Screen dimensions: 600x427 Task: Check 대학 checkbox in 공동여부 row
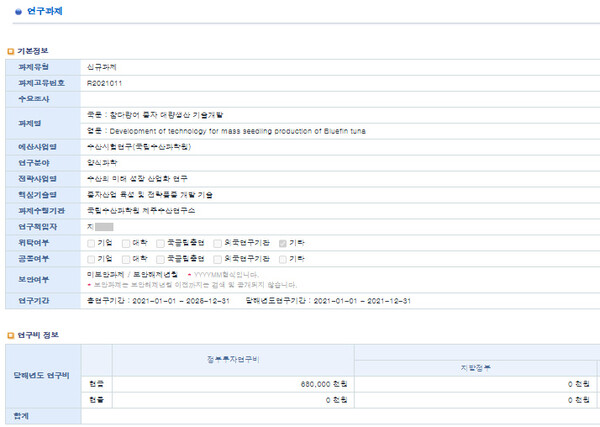[126, 259]
